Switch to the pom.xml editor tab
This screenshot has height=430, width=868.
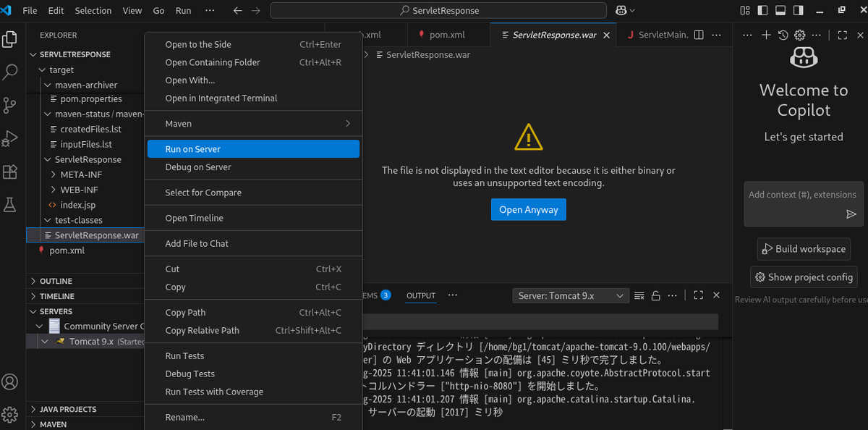(x=448, y=35)
